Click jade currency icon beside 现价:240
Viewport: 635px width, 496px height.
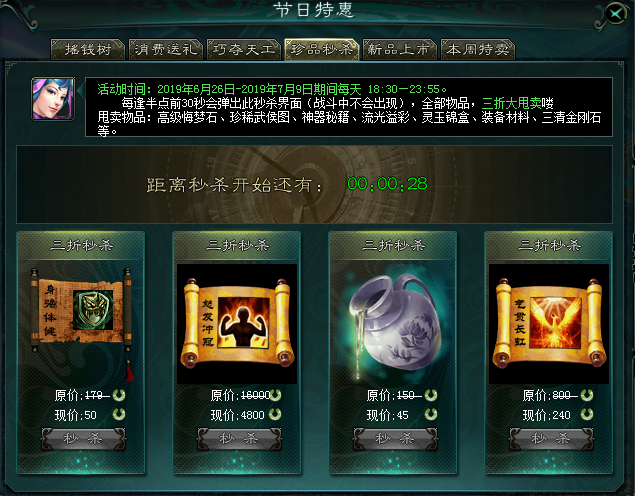(587, 414)
